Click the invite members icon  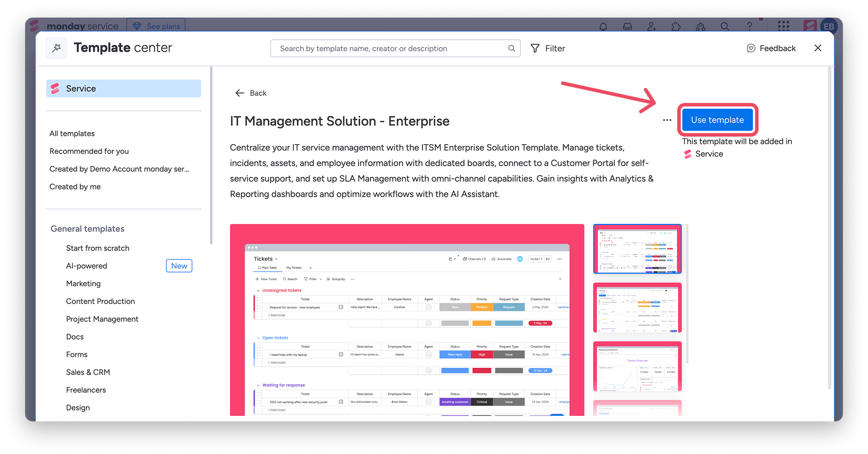pos(652,26)
